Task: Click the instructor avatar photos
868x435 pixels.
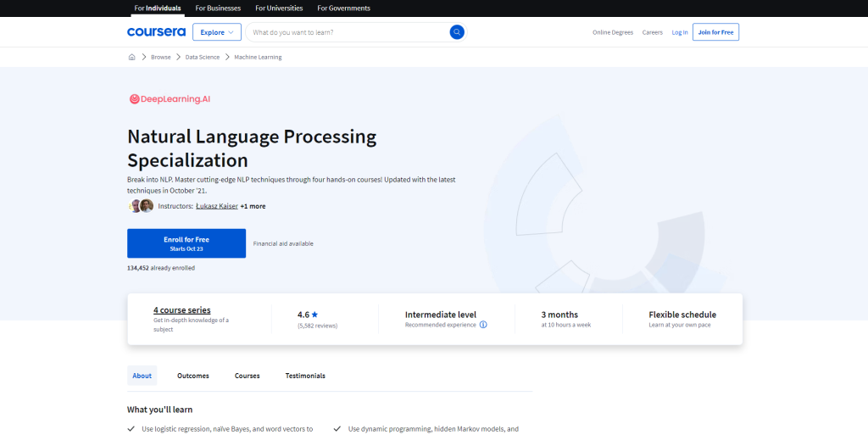Action: coord(142,206)
